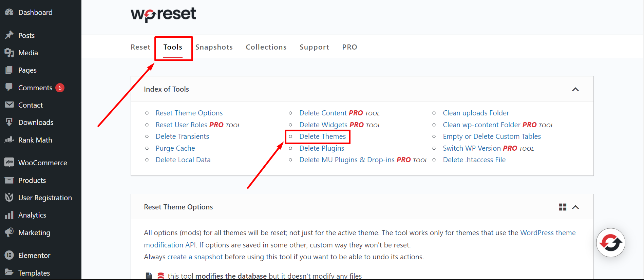Click Purge Cache link

click(x=175, y=148)
